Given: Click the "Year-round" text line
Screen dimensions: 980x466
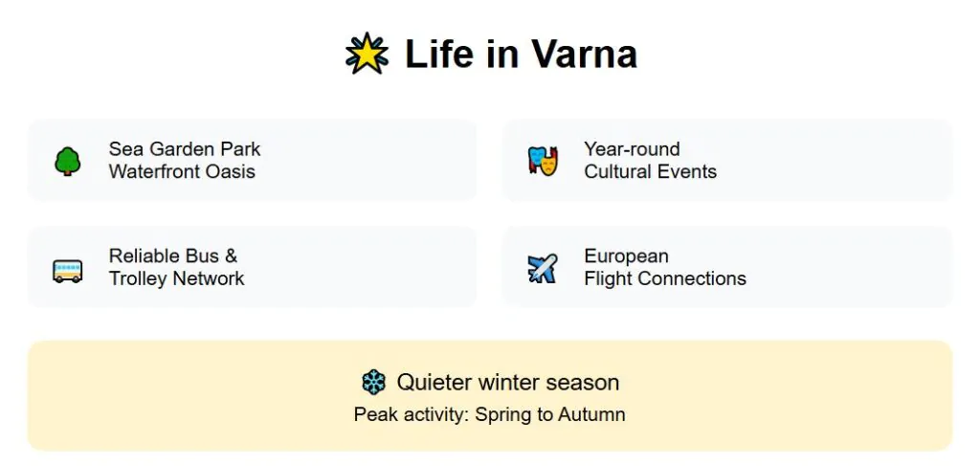Looking at the screenshot, I should coord(632,149).
